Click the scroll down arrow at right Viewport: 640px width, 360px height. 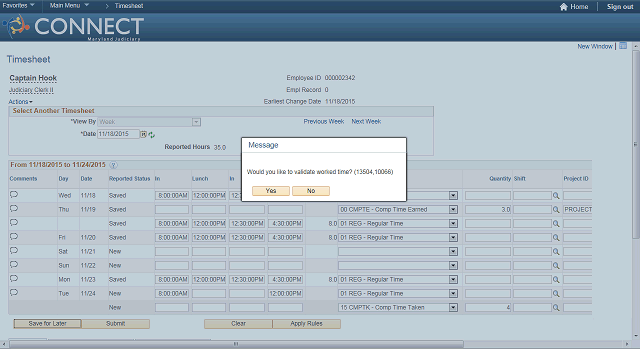coord(636,336)
